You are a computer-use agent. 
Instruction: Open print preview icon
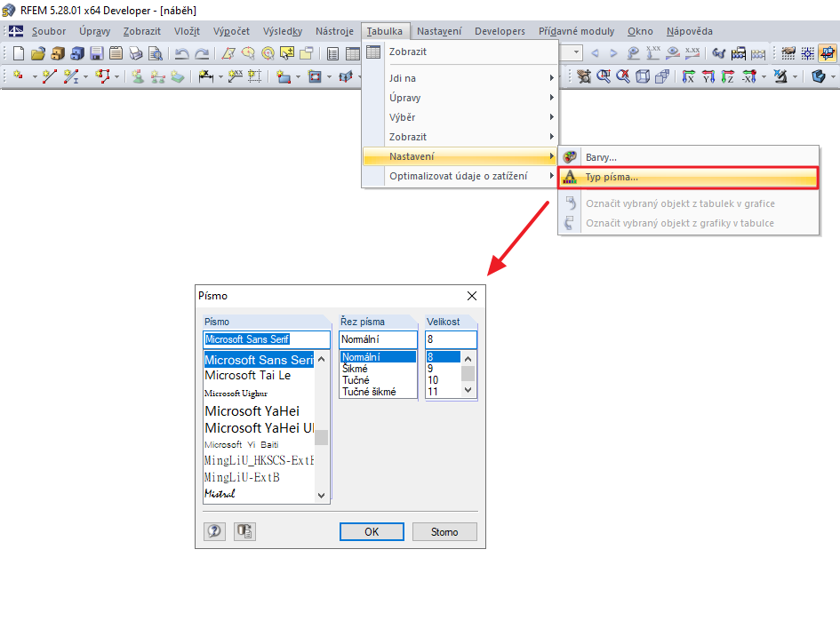156,53
